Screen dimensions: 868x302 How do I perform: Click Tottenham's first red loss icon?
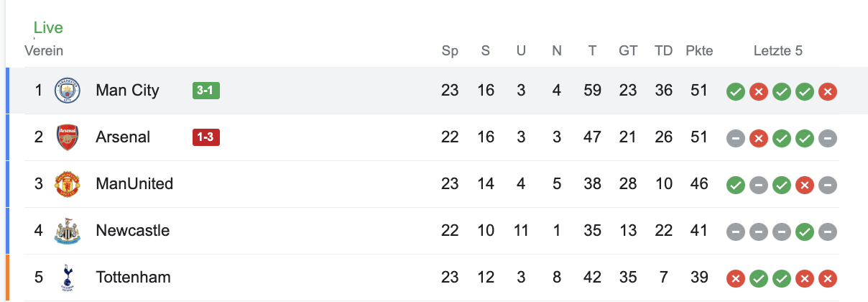tap(735, 278)
